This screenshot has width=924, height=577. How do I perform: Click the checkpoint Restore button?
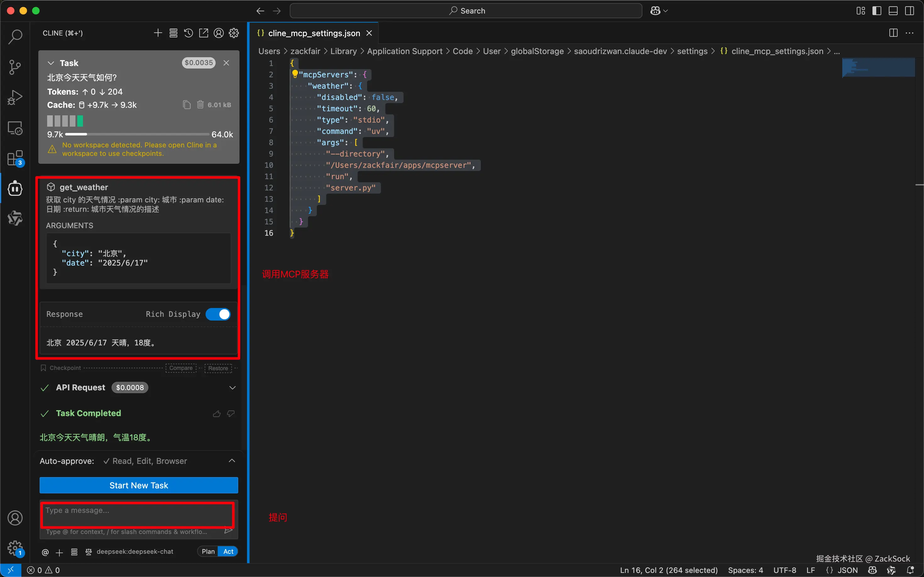tap(218, 368)
